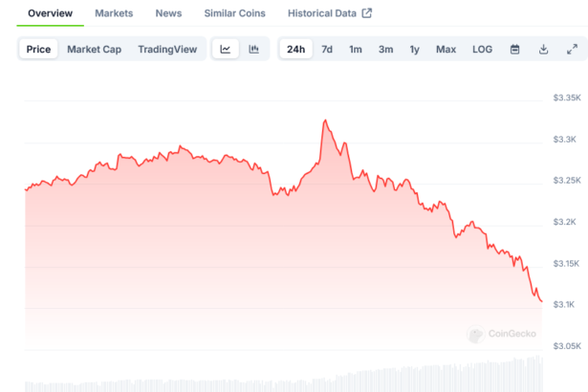This screenshot has height=392, width=588.
Task: Select the Price chart view
Action: pyautogui.click(x=39, y=49)
